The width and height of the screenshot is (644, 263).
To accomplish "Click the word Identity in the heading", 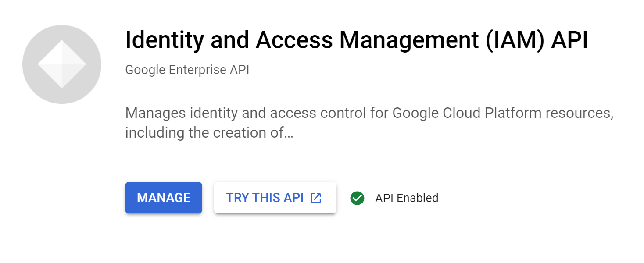I will coord(165,40).
